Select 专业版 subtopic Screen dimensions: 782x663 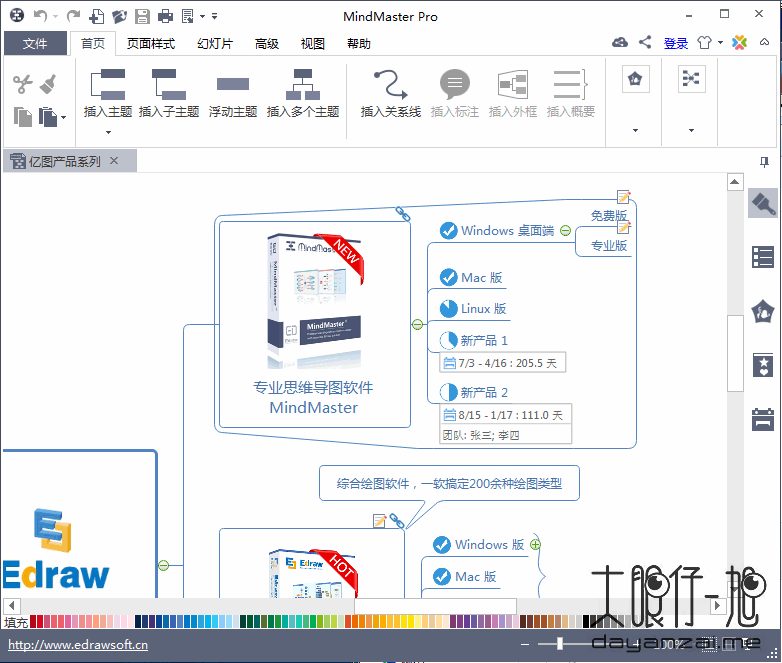pos(608,245)
